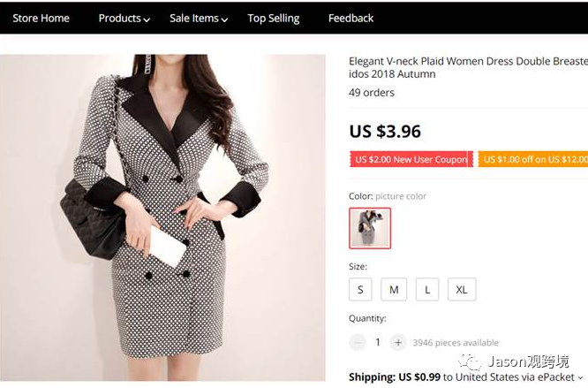Choose size XL
The image size is (588, 388).
pos(462,289)
